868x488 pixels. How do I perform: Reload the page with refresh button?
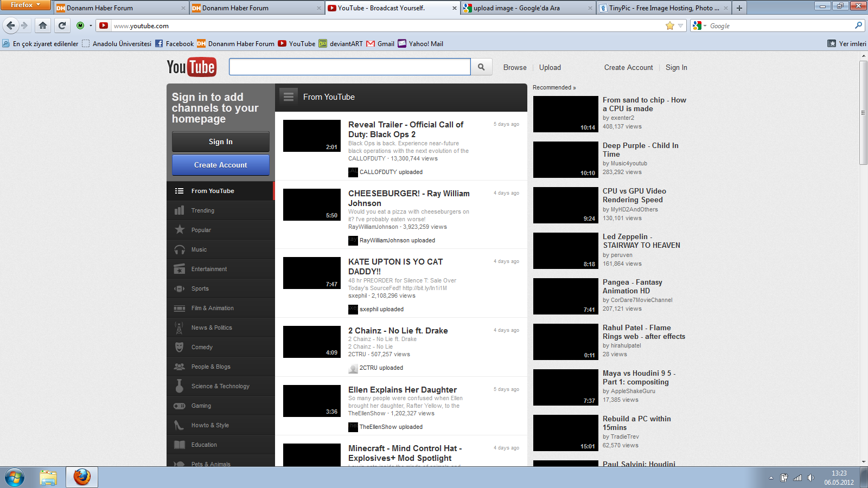tap(62, 25)
